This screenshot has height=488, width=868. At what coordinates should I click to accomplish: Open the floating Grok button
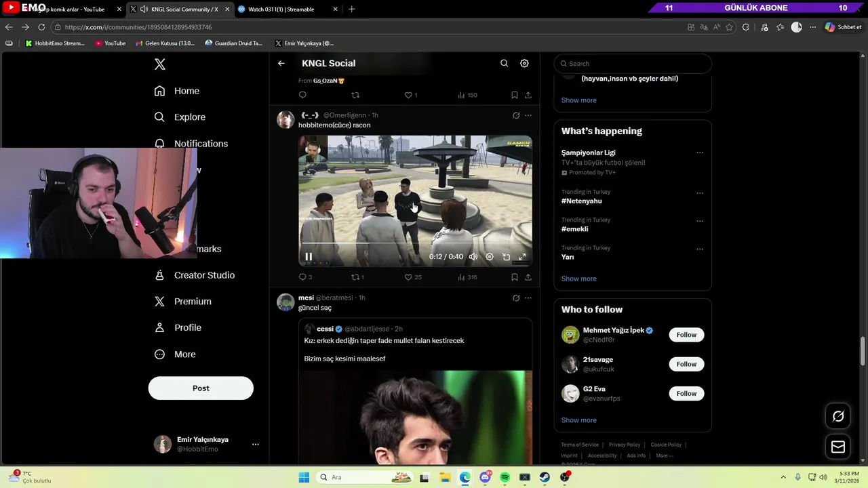pos(838,416)
